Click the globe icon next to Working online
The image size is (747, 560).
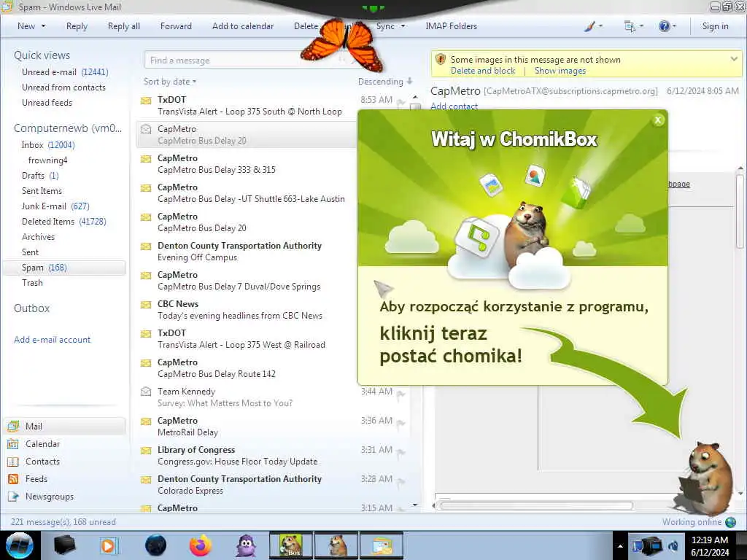[731, 522]
